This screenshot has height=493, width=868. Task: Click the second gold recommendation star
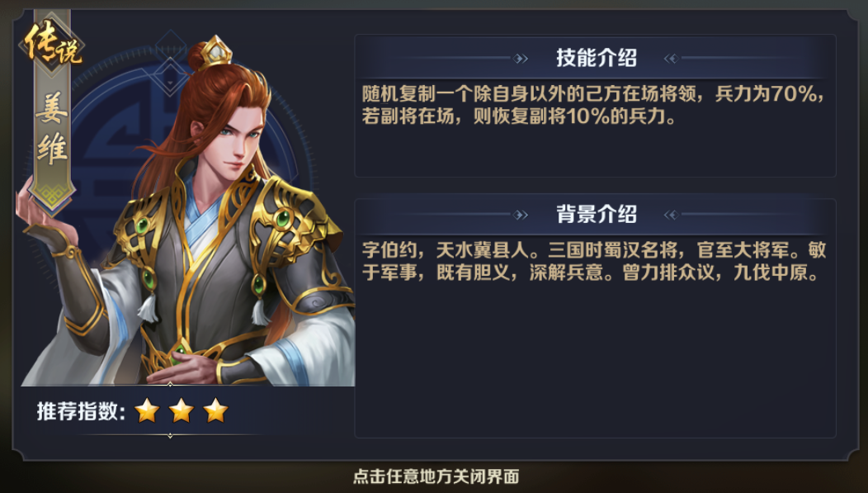coord(181,411)
